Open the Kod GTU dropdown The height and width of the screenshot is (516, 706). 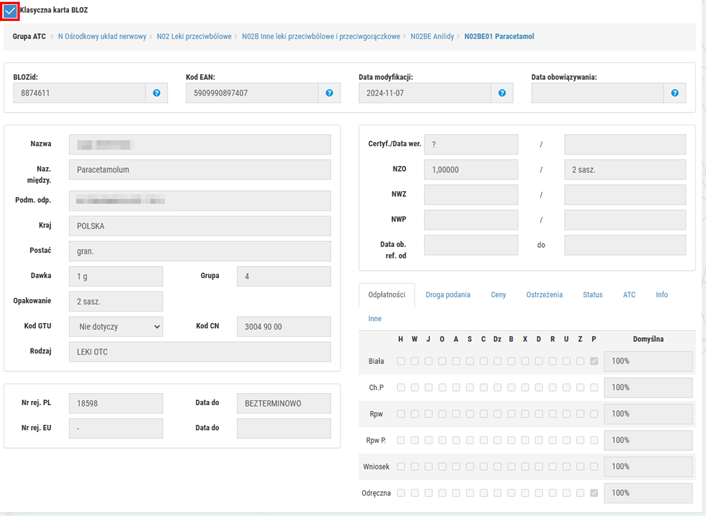[x=115, y=327]
